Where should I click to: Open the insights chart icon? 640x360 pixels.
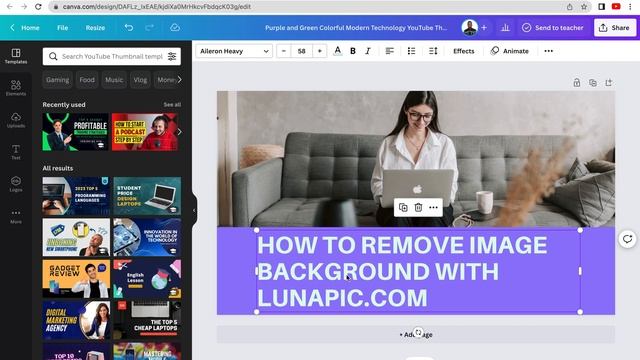point(505,28)
